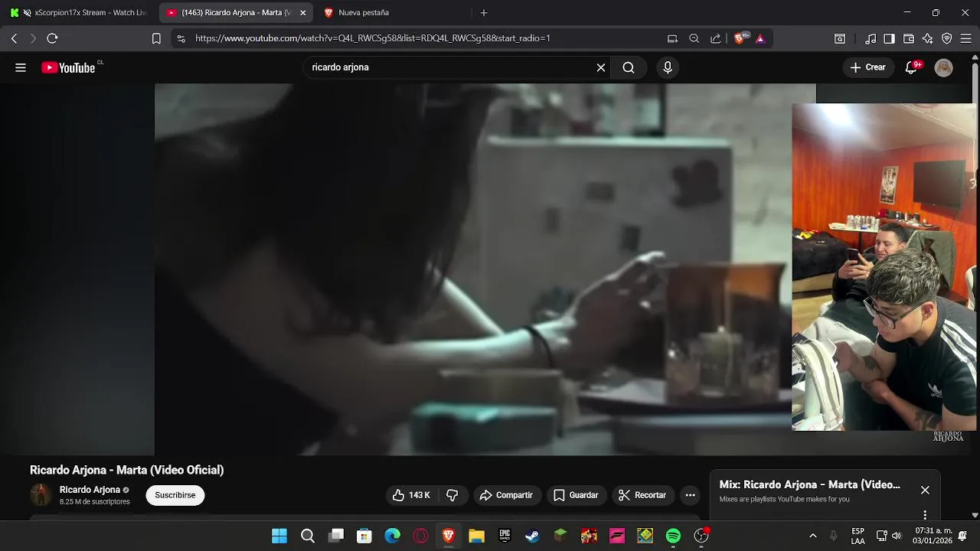Open Windows taskbar search
Screen dimensions: 980x551
(308, 536)
